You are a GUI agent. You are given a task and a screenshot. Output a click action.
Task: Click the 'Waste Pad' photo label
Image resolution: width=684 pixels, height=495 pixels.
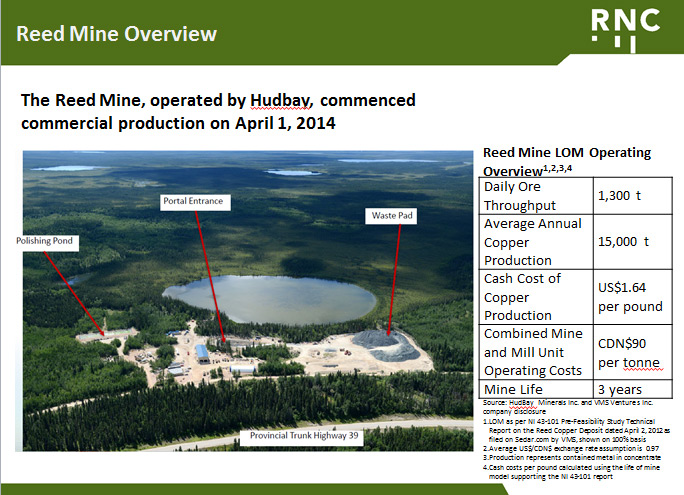coord(391,216)
